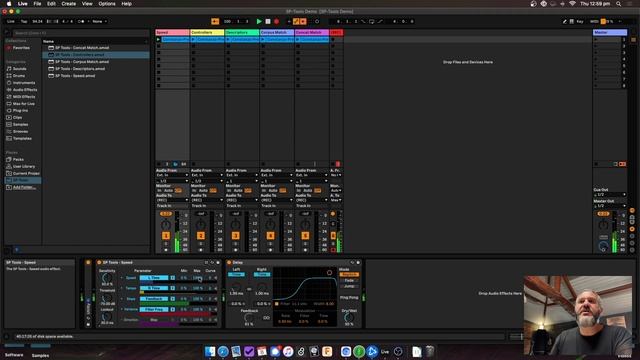
Task: Open input channel dropdown on Concat Match track
Action: tap(311, 180)
